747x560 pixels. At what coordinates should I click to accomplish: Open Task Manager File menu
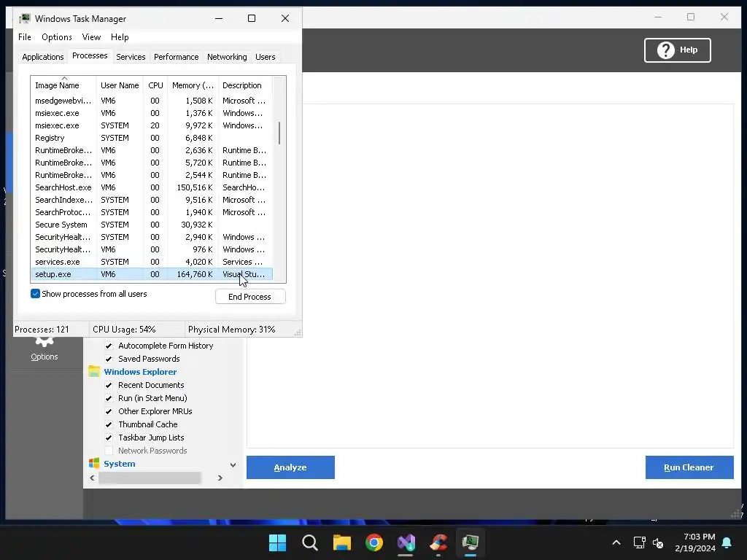pyautogui.click(x=25, y=37)
